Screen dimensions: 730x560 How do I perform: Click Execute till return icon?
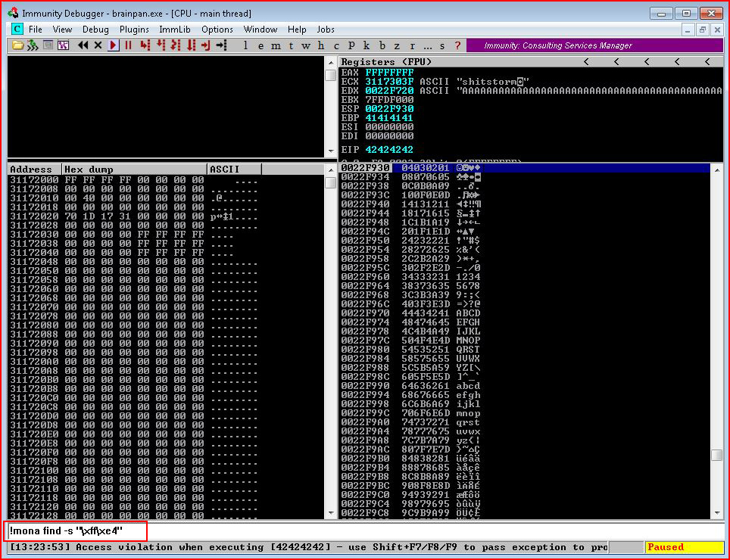click(206, 45)
